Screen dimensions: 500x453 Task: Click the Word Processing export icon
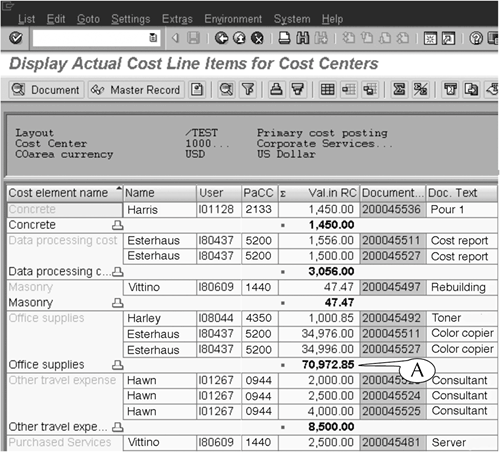[x=450, y=90]
